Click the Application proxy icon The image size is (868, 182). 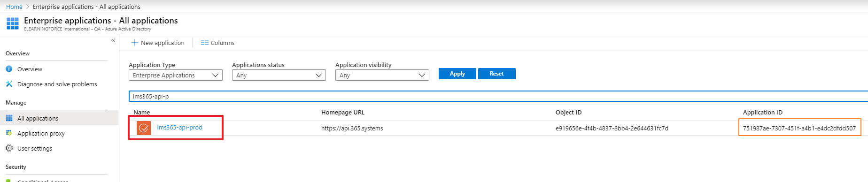(9, 133)
